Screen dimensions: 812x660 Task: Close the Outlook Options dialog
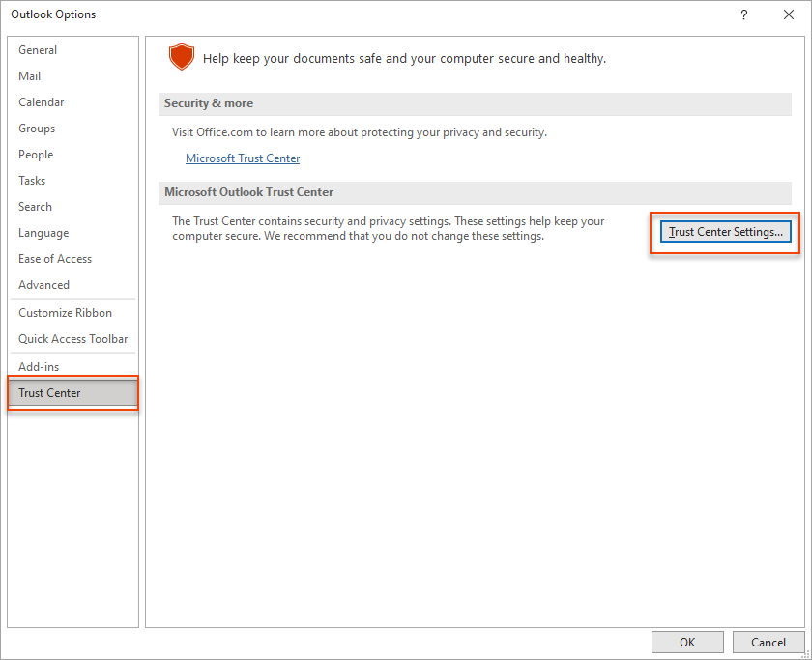tap(788, 14)
